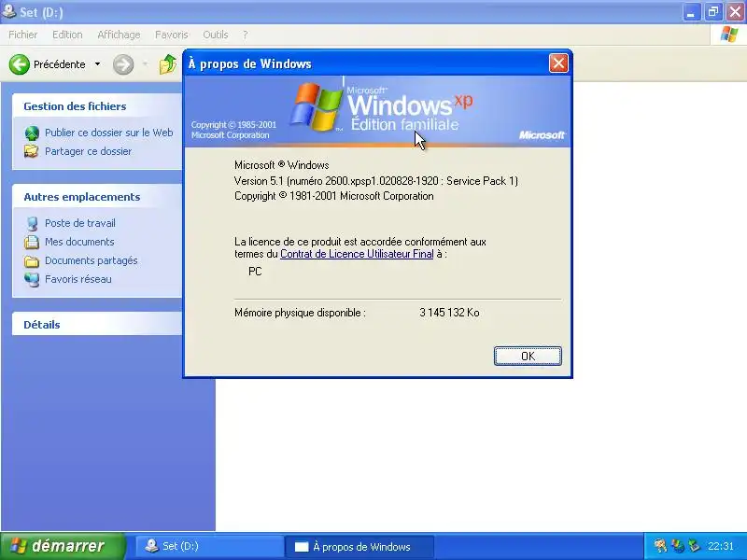Close the À propos de Windows dialog
The height and width of the screenshot is (560, 747).
[558, 63]
